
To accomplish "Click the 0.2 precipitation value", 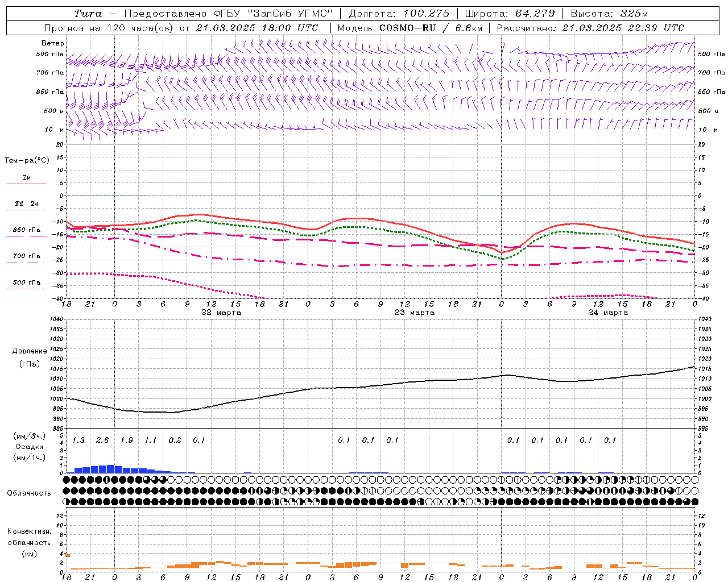I will tap(175, 440).
